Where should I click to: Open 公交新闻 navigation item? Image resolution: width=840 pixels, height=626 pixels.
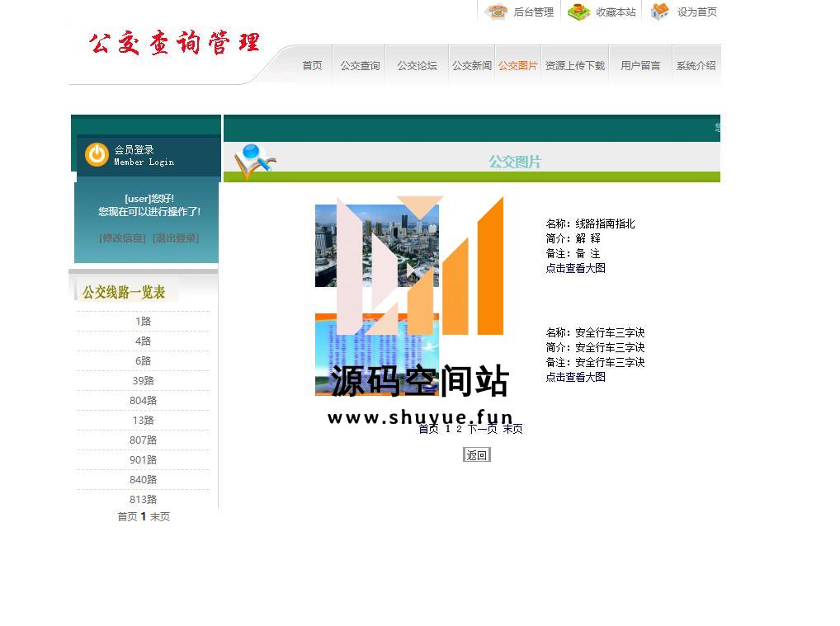coord(472,65)
